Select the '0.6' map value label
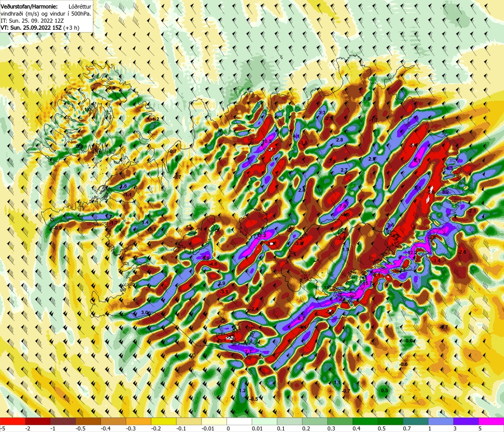 click(409, 340)
